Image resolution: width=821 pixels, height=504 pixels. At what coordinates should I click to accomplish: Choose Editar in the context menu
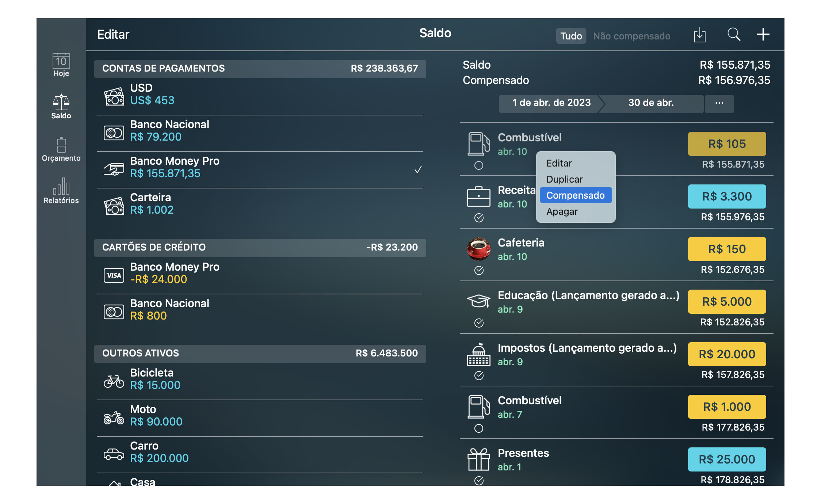576,163
